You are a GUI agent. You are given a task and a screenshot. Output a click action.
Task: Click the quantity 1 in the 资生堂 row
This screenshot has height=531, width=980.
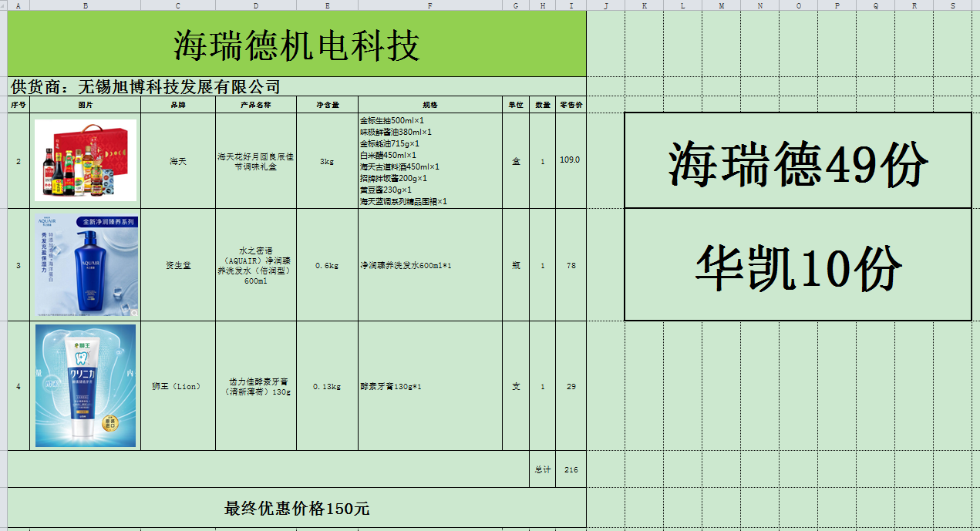click(543, 265)
